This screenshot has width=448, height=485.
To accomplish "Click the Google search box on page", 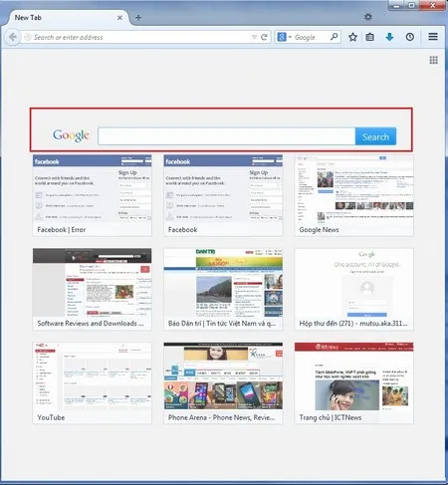I will tap(227, 136).
